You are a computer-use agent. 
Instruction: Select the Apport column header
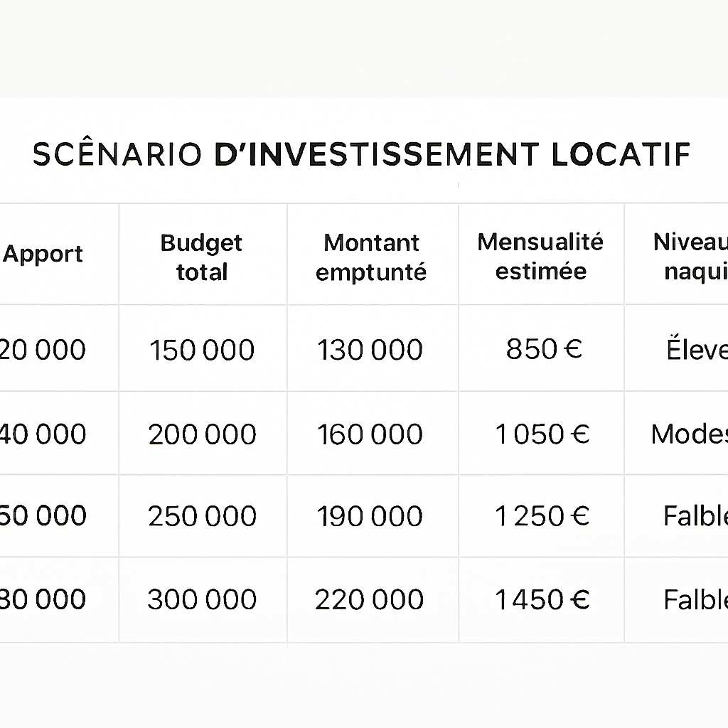tap(43, 255)
